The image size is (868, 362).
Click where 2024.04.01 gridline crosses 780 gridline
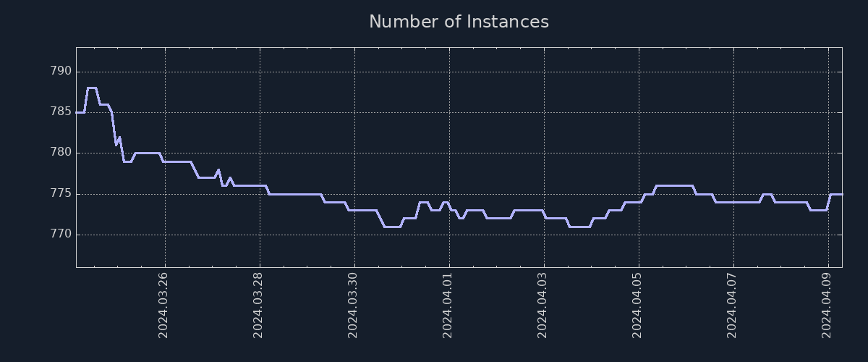click(449, 153)
